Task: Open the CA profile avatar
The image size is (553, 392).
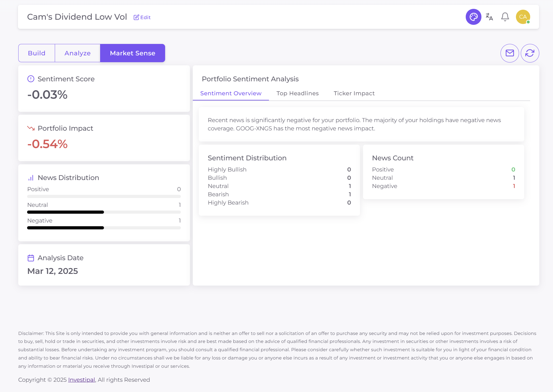Action: (522, 17)
